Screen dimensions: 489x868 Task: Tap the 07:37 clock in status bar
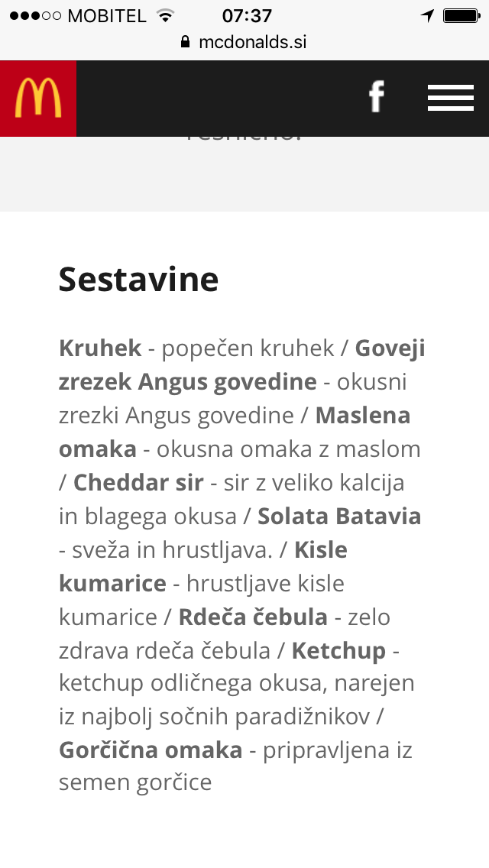click(x=247, y=15)
